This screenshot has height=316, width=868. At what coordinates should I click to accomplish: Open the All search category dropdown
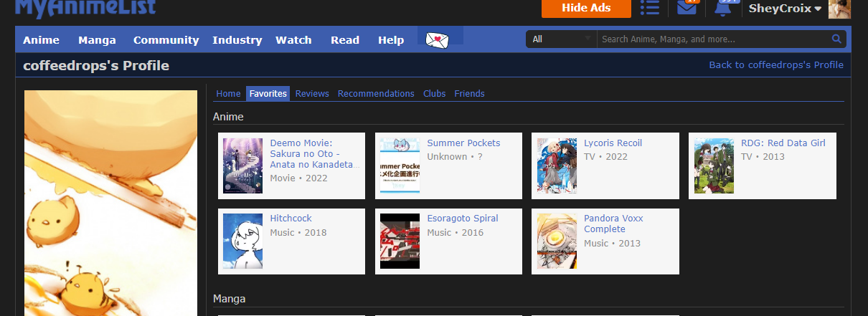[561, 39]
